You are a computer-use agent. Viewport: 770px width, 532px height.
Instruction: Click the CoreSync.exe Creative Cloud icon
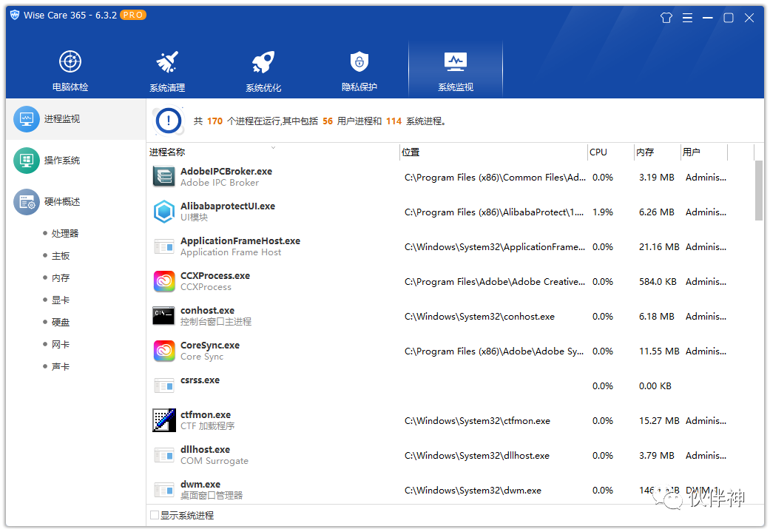[x=164, y=351]
